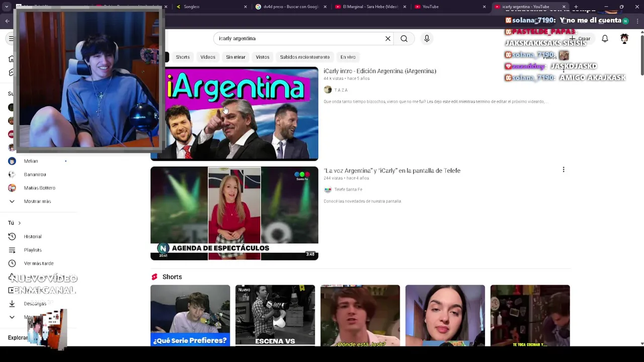This screenshot has height=362, width=644.
Task: Open Historial via its clock icon
Action: pyautogui.click(x=12, y=236)
